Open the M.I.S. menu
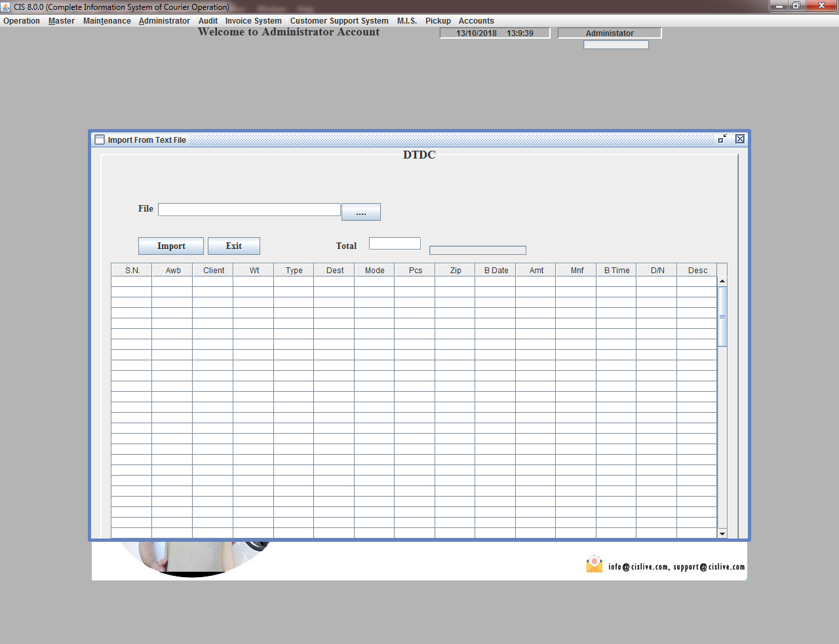Image resolution: width=839 pixels, height=644 pixels. [x=407, y=21]
